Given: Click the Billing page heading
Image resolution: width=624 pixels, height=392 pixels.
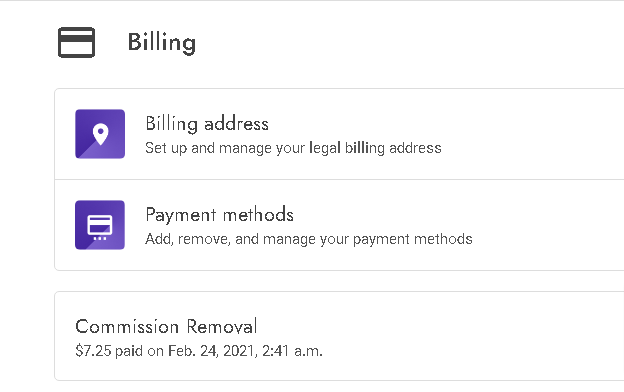Looking at the screenshot, I should 162,42.
